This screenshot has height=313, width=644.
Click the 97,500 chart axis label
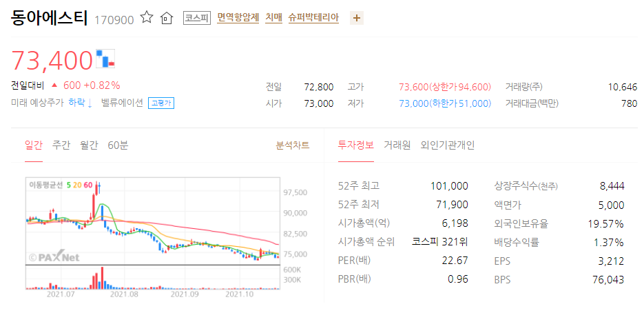[295, 192]
